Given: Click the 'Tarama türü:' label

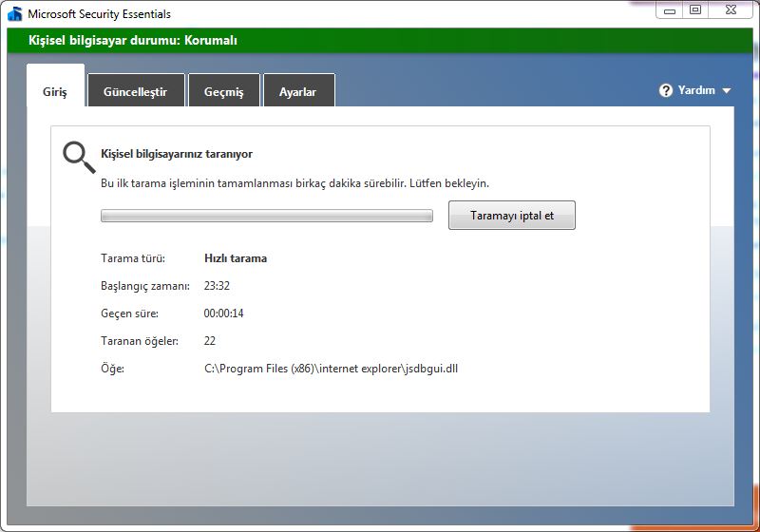Looking at the screenshot, I should point(133,258).
